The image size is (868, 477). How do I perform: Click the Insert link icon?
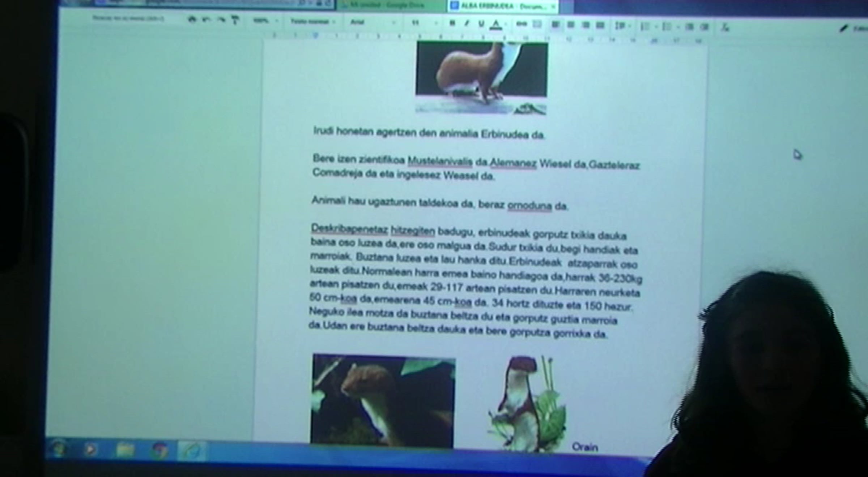(x=522, y=24)
